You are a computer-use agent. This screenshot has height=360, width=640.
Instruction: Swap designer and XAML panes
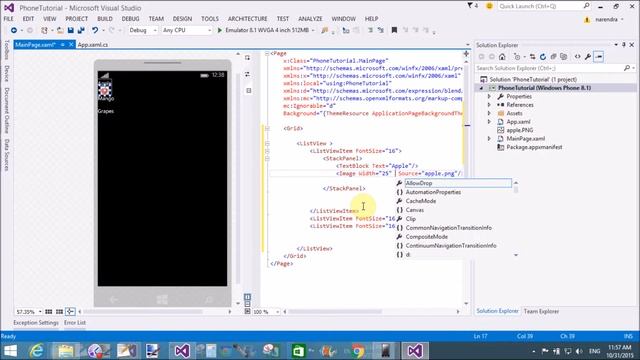tap(247, 74)
